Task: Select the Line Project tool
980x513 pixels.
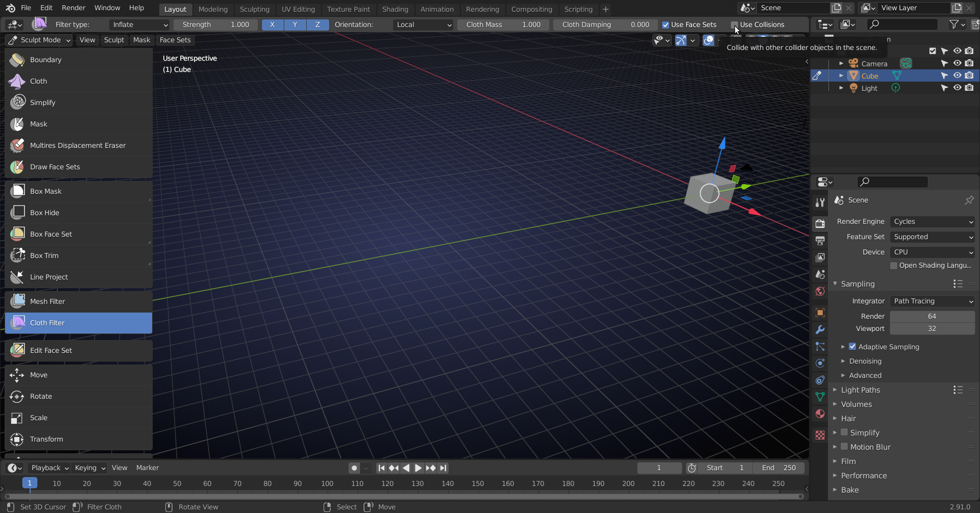Action: point(48,277)
